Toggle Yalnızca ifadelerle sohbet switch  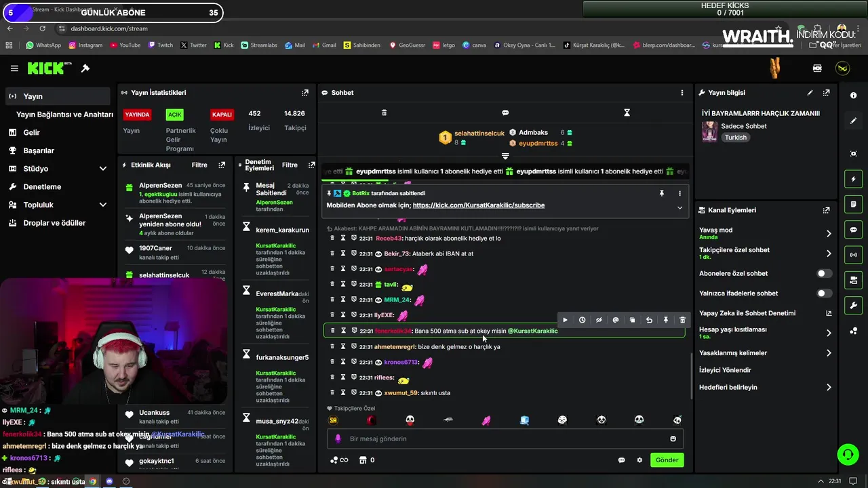824,293
